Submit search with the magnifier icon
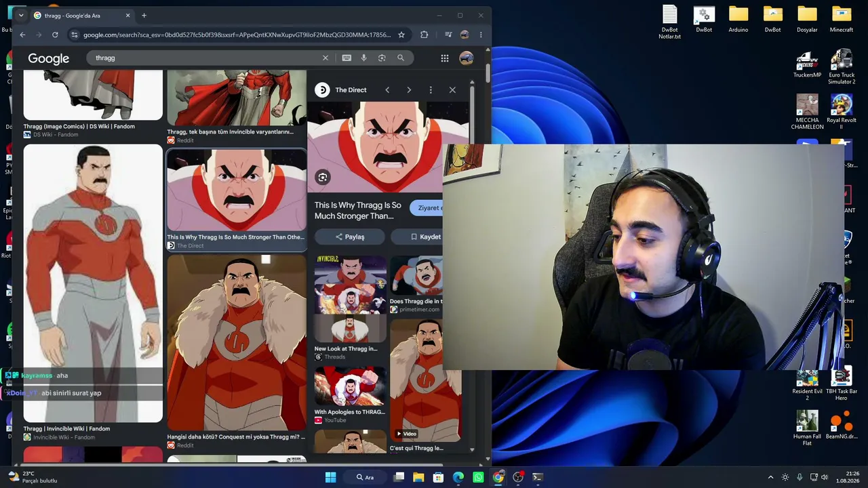This screenshot has height=488, width=868. click(401, 58)
